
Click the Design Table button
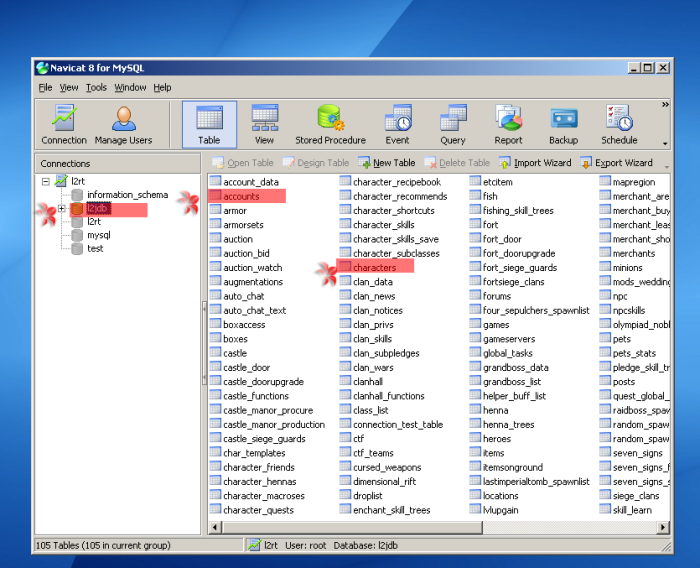coord(316,163)
